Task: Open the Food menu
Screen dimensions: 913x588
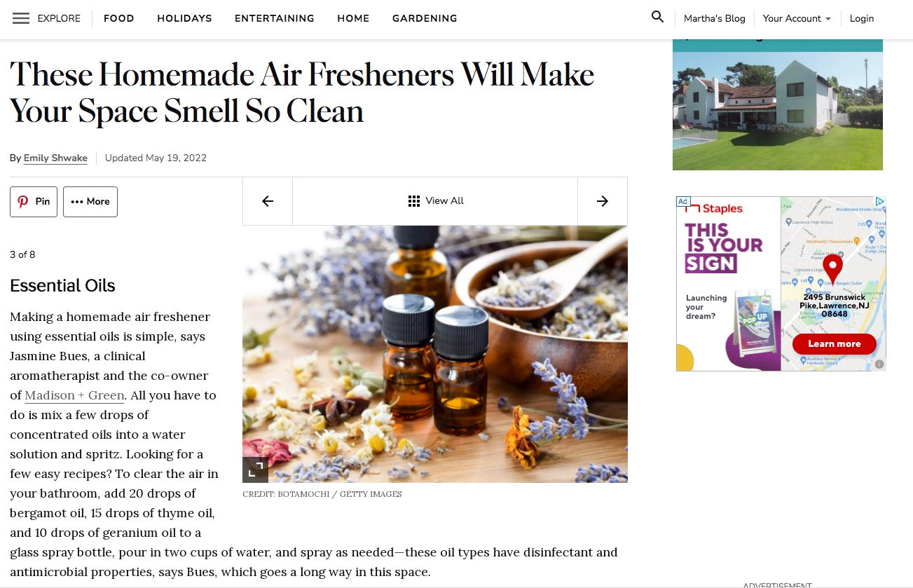Action: pos(119,18)
